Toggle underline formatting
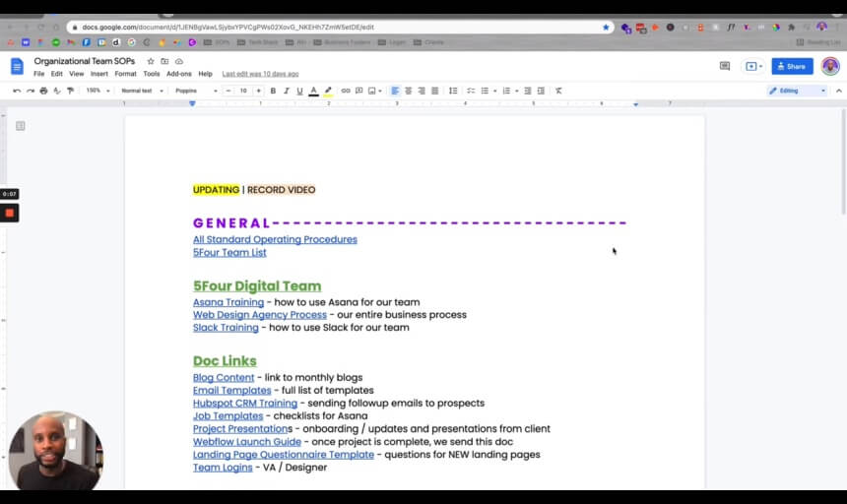The image size is (847, 504). [299, 91]
